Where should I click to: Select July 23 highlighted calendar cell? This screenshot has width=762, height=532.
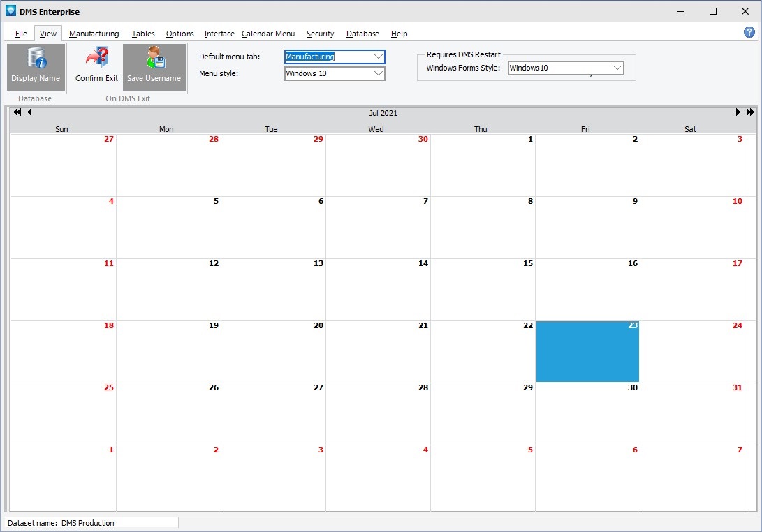587,352
